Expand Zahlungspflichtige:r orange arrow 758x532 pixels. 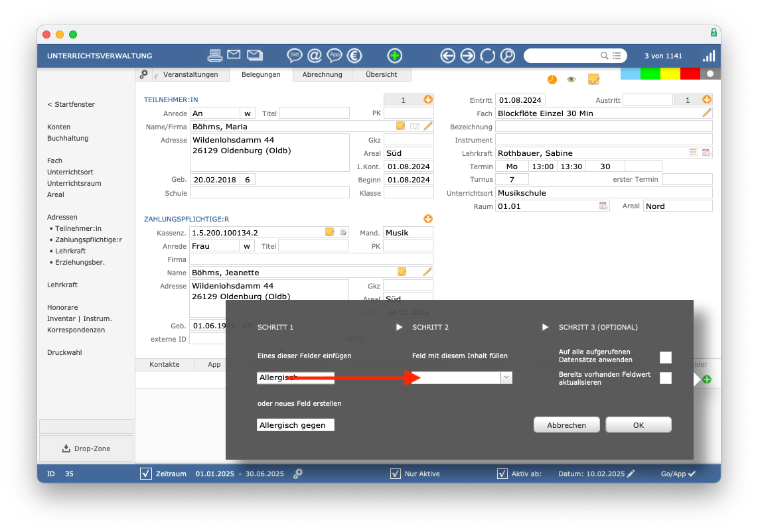click(428, 218)
